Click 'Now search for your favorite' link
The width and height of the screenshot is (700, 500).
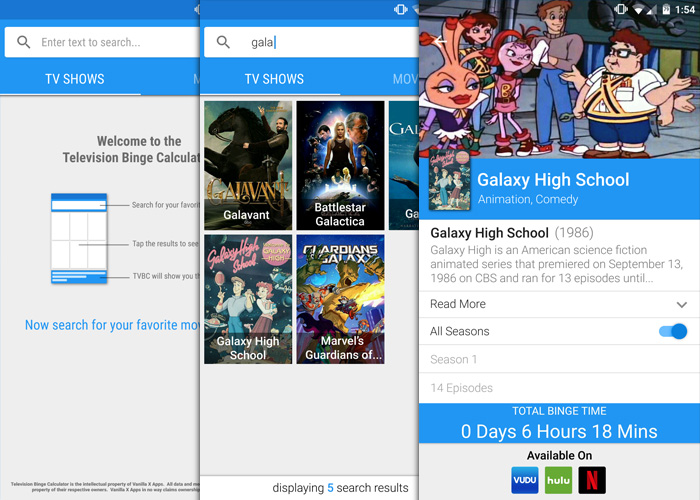(x=112, y=325)
